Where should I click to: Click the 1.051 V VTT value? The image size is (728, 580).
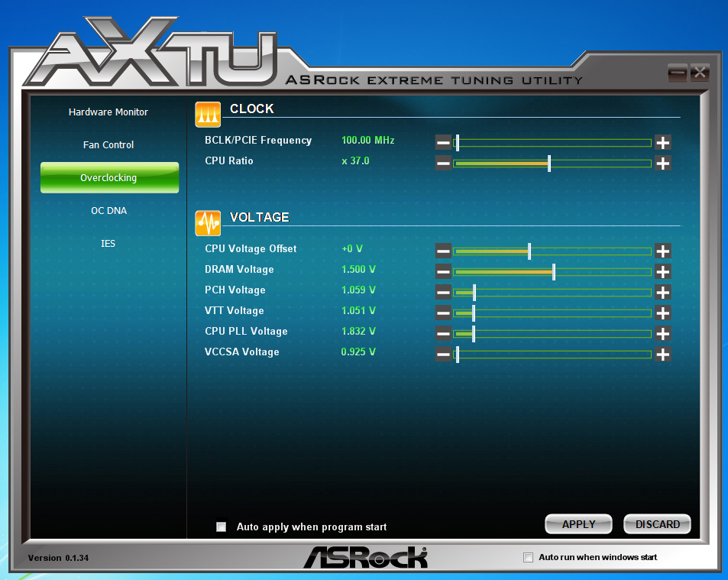(x=358, y=311)
